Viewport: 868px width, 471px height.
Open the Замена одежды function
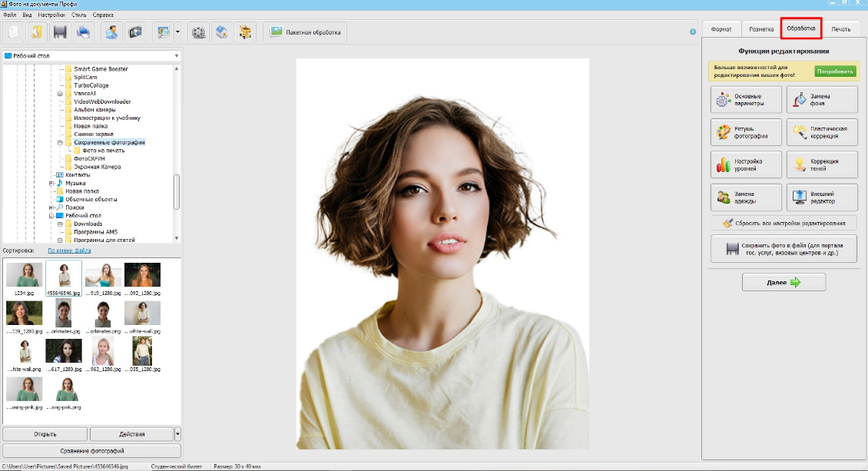point(747,197)
